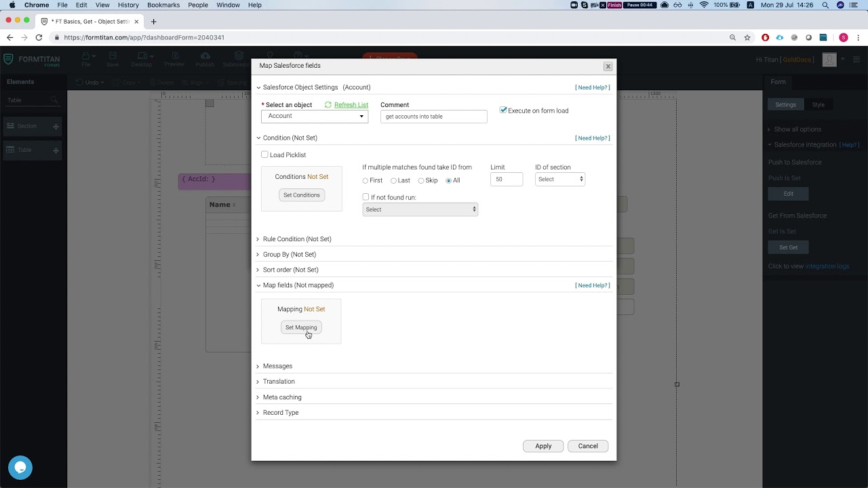The height and width of the screenshot is (488, 868).
Task: Click the FormTitan logo
Action: click(32, 60)
